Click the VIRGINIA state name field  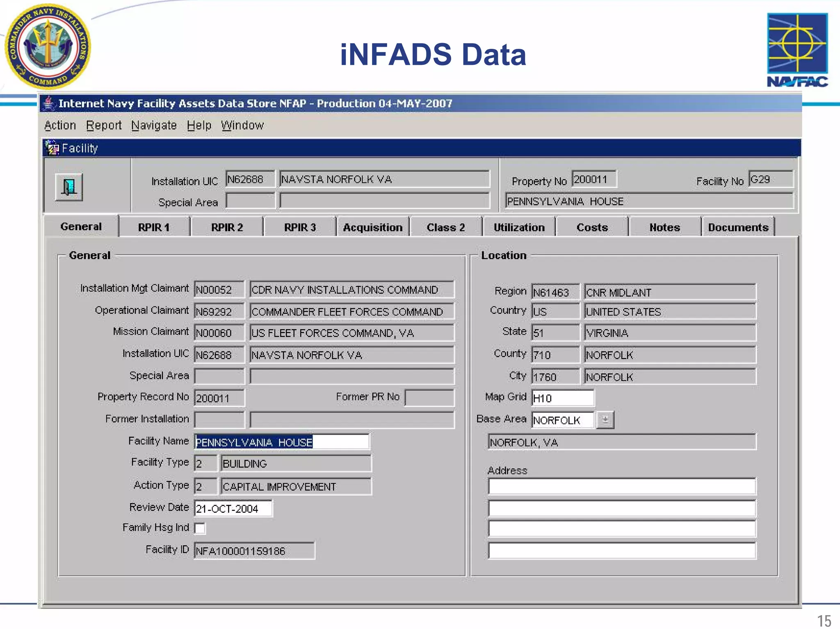tap(670, 333)
